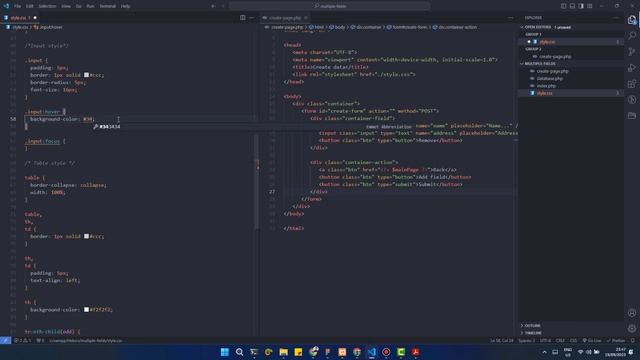Click the command center search box
The height and width of the screenshot is (360, 640).
click(x=329, y=6)
